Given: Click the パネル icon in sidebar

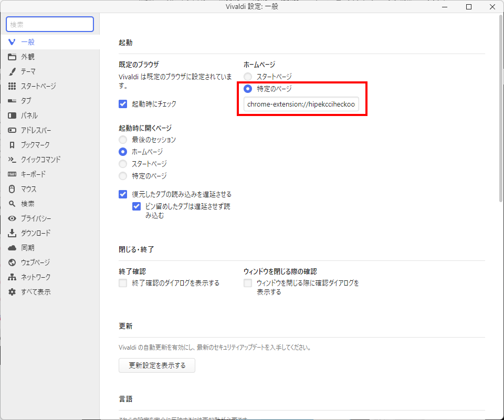Looking at the screenshot, I should [x=12, y=115].
